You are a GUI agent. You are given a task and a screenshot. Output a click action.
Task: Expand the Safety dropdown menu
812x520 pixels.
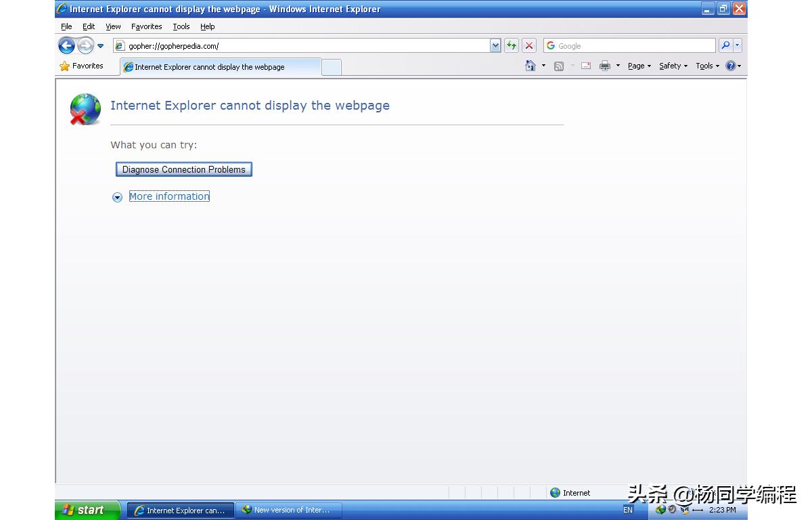673,66
